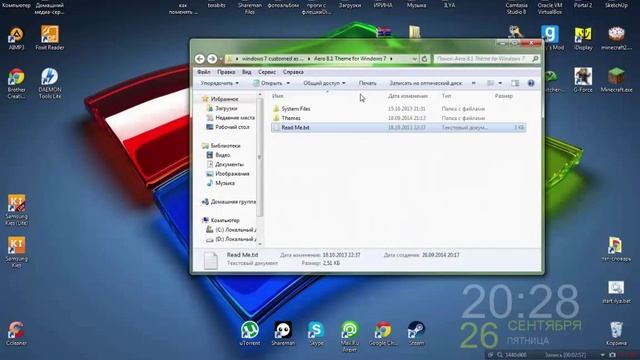Image resolution: width=640 pixels, height=360 pixels.
Task: Select the Shareman desktop icon
Action: tap(283, 333)
